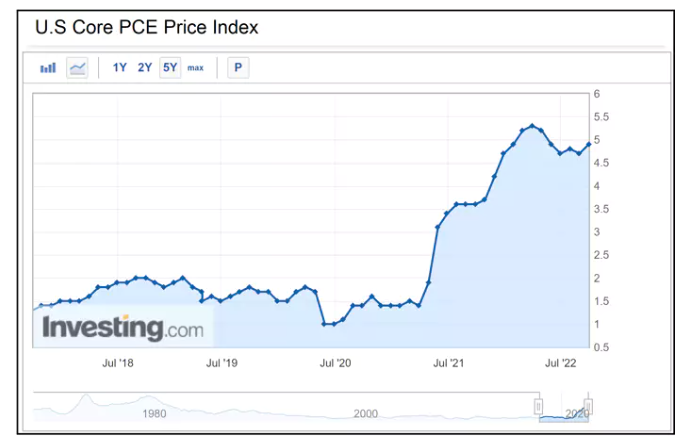Select the line chart view icon
Screen dimensions: 690x441
[x=77, y=68]
